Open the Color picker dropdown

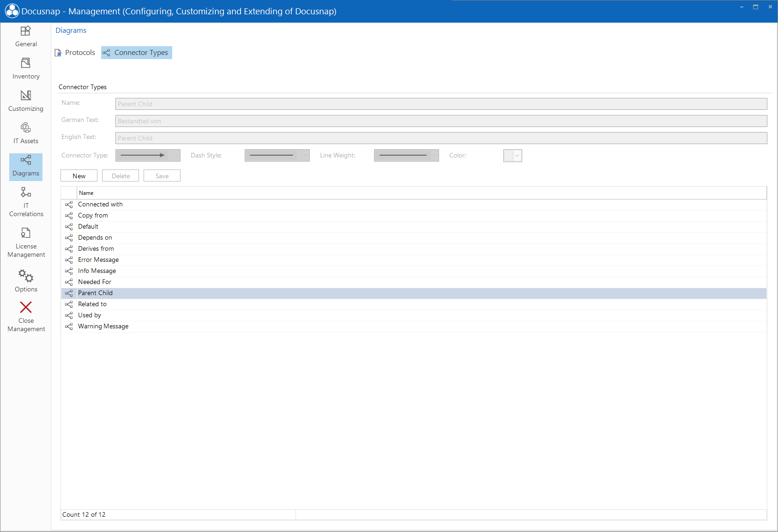513,156
